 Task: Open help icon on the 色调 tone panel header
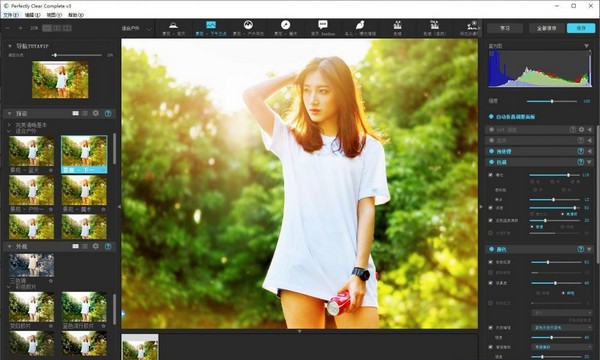580,162
